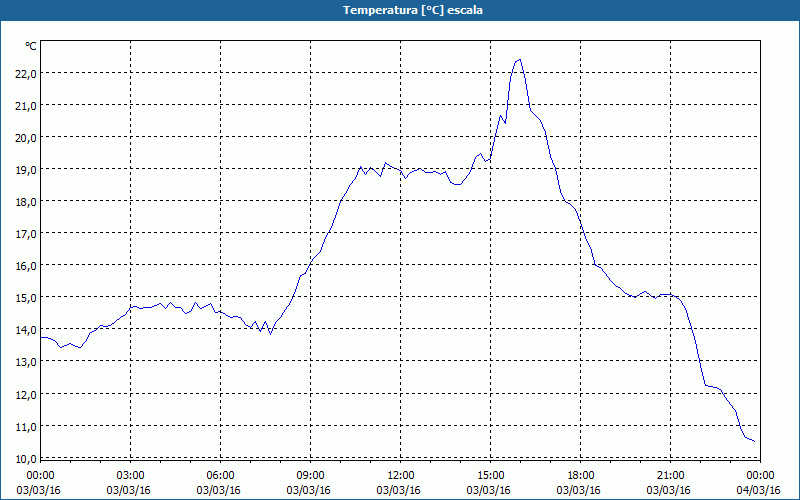Click the 11,0 y-axis tick label
Image resolution: width=800 pixels, height=500 pixels.
27,427
